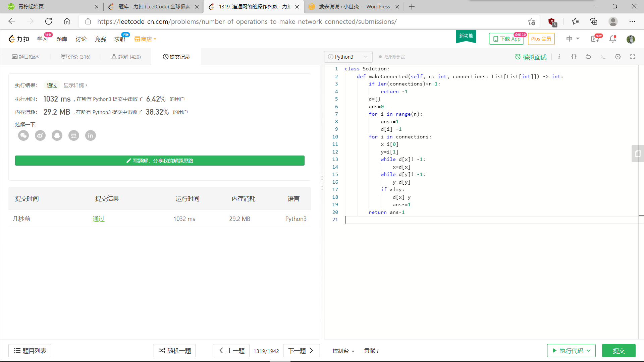
Task: Click the reset code icon
Action: tap(588, 57)
